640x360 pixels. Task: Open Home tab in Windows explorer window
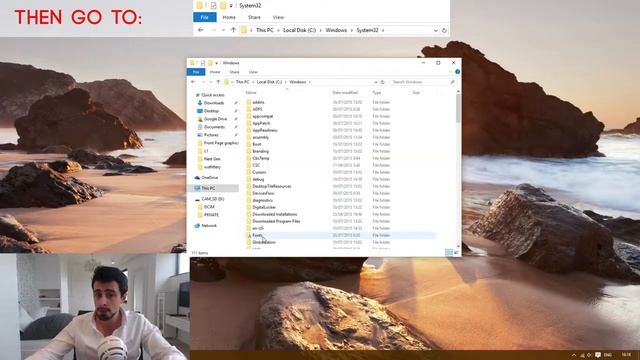pyautogui.click(x=215, y=72)
